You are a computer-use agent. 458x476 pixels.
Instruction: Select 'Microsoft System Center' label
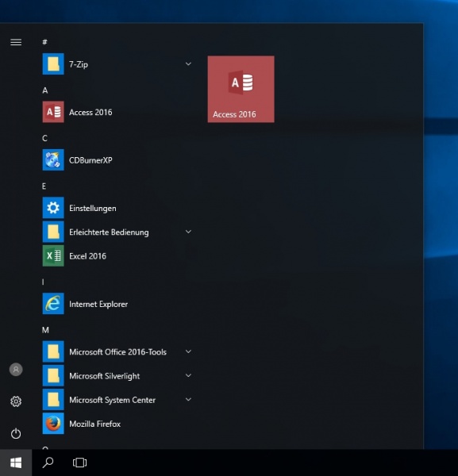click(x=112, y=400)
